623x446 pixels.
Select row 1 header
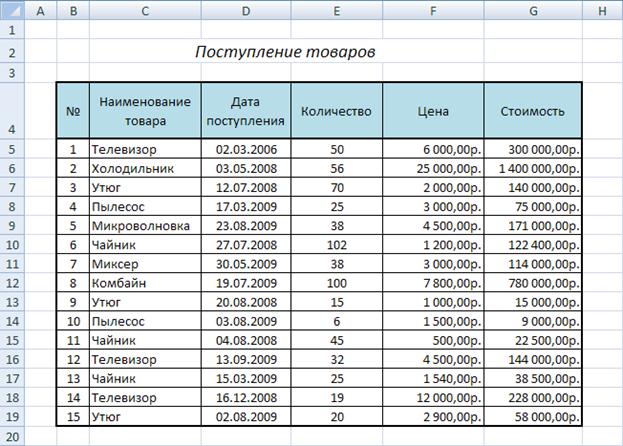click(x=12, y=30)
